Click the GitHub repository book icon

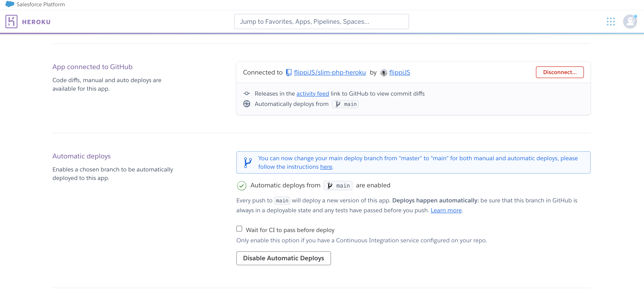[x=289, y=72]
